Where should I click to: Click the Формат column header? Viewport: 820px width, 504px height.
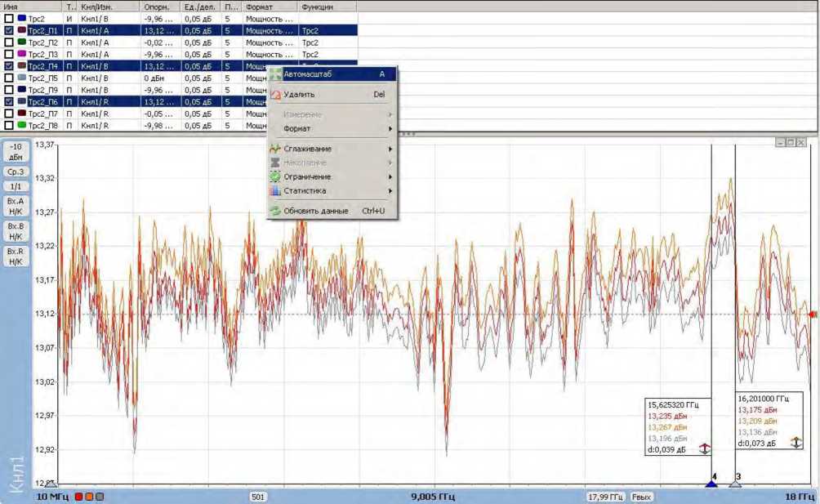coord(271,7)
